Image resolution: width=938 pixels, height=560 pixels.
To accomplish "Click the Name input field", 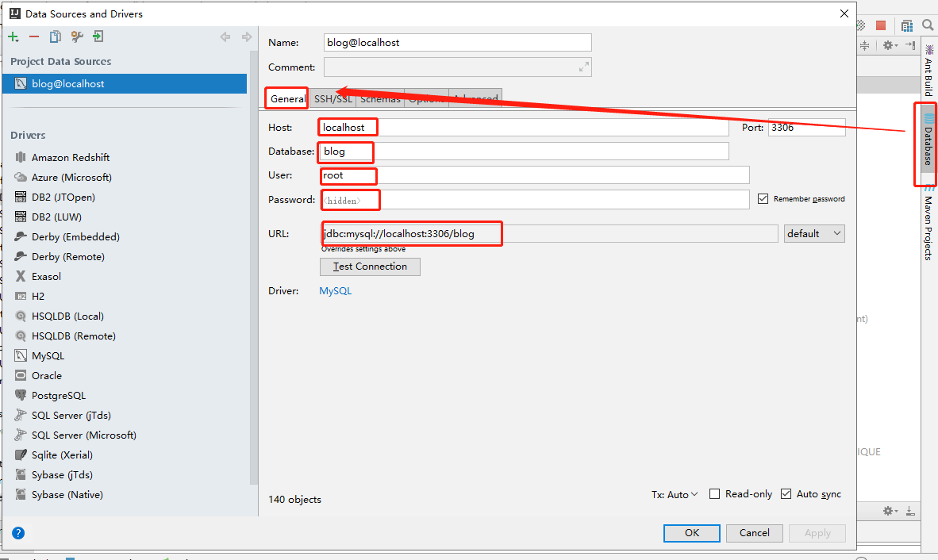I will (x=458, y=42).
